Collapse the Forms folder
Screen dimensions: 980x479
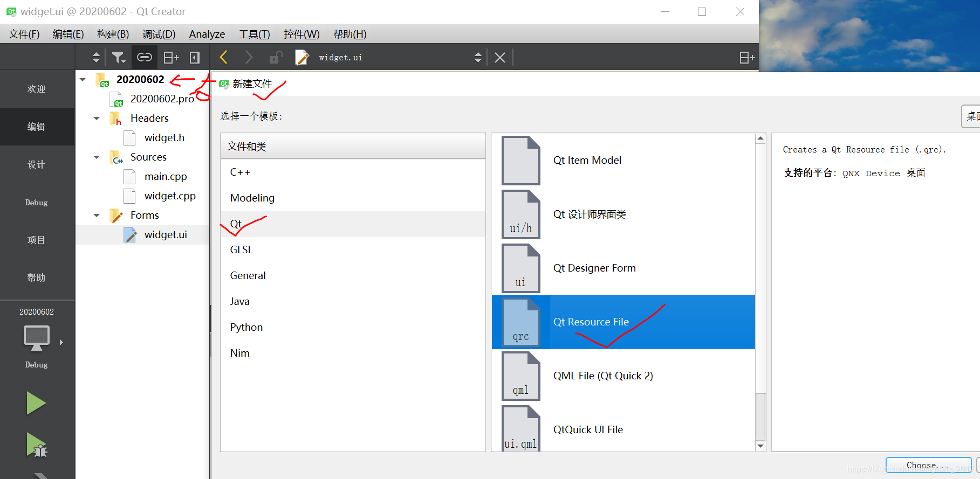pos(97,215)
